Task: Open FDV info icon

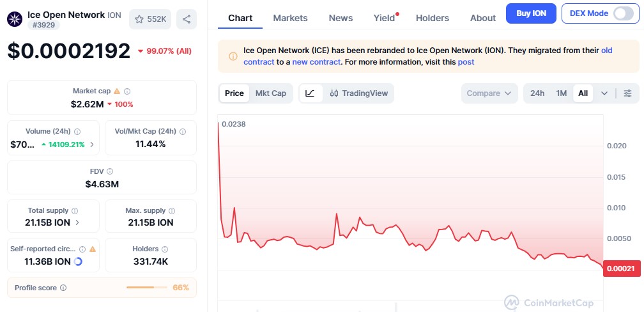Action: click(110, 171)
